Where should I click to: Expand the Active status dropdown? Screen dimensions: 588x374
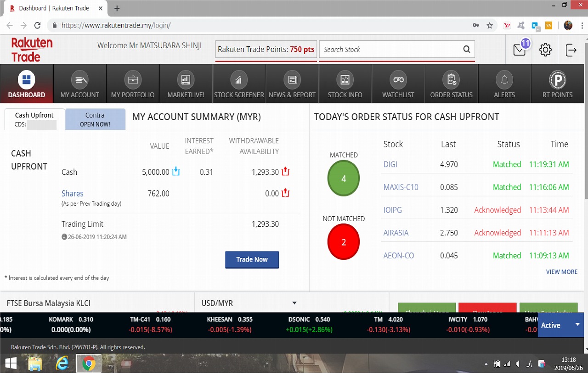click(x=577, y=325)
